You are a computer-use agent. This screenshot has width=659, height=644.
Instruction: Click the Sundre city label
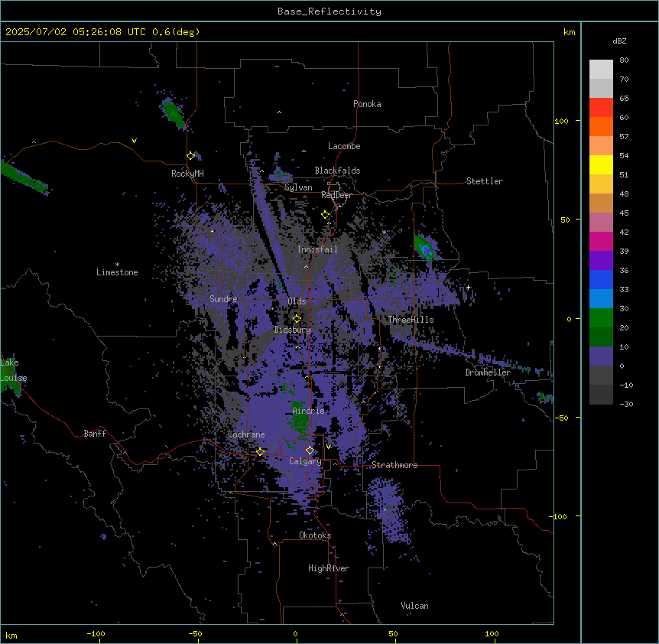click(223, 299)
